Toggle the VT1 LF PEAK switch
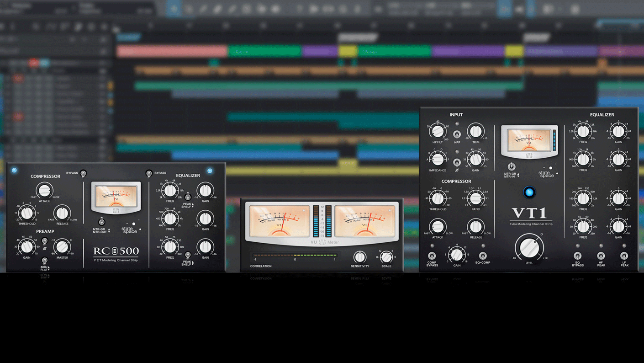The height and width of the screenshot is (363, 644). point(624,256)
